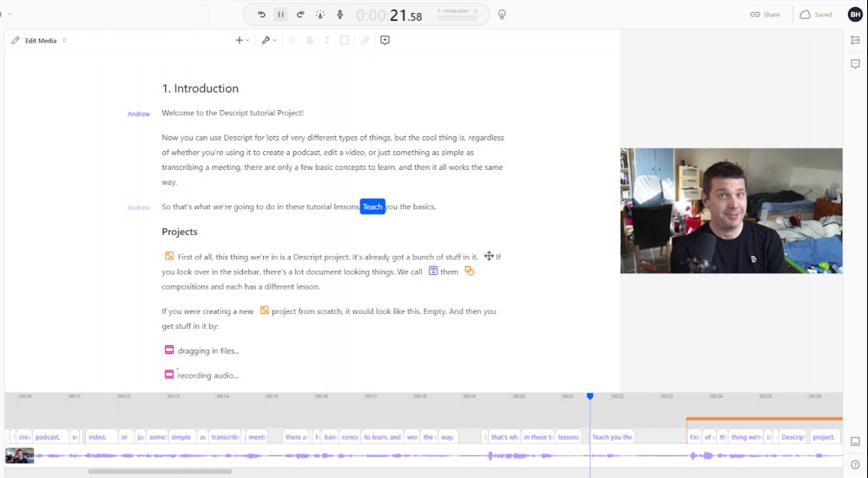Click 'Welcome to the Descript tutorial Project!' line
868x478 pixels.
point(233,113)
